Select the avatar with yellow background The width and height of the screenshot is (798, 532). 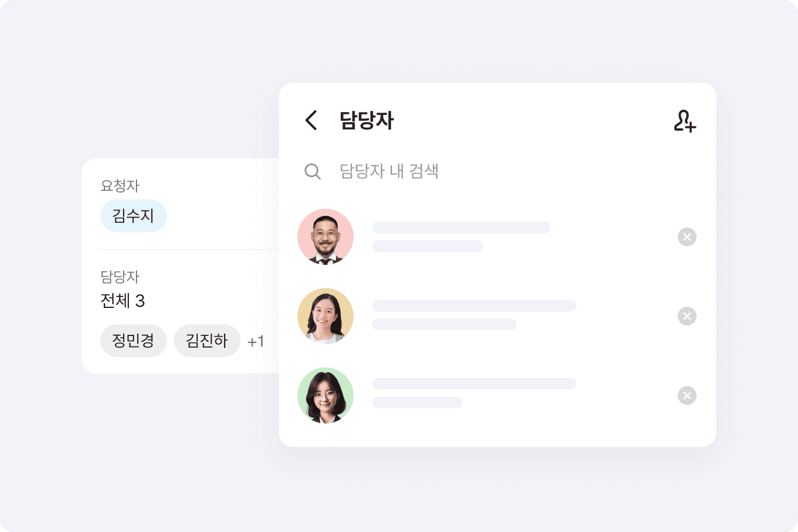pos(325,316)
